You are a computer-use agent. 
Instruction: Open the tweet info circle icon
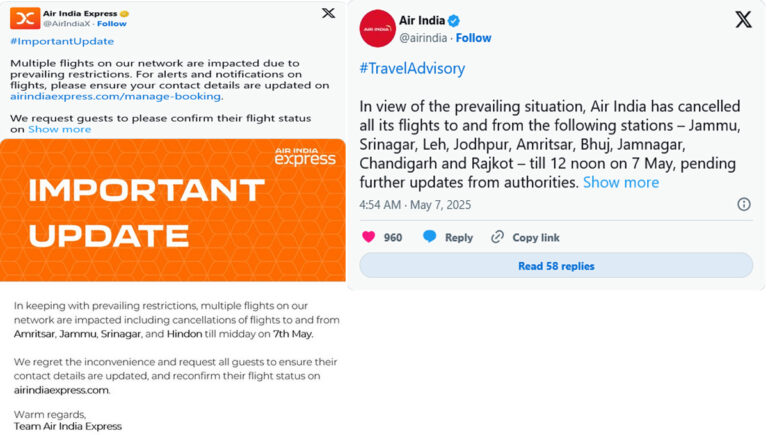click(x=744, y=204)
